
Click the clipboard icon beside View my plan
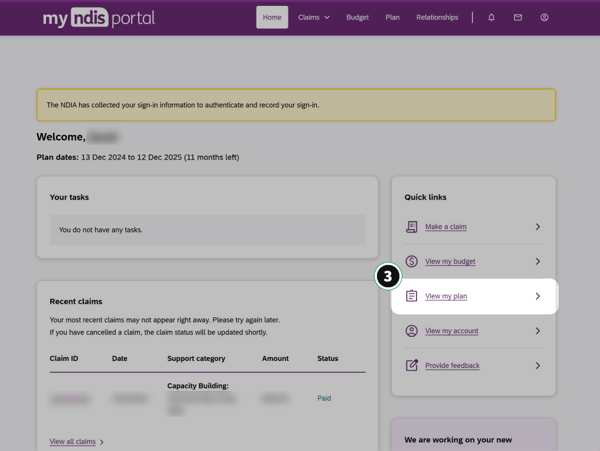411,296
